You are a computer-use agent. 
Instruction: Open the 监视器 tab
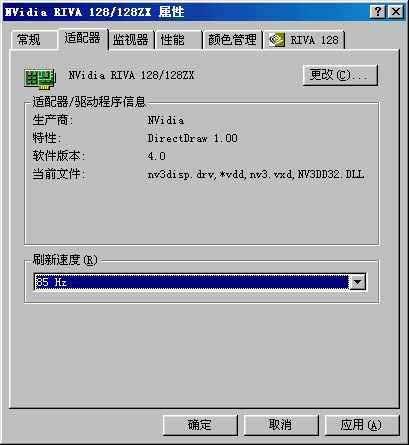[131, 40]
